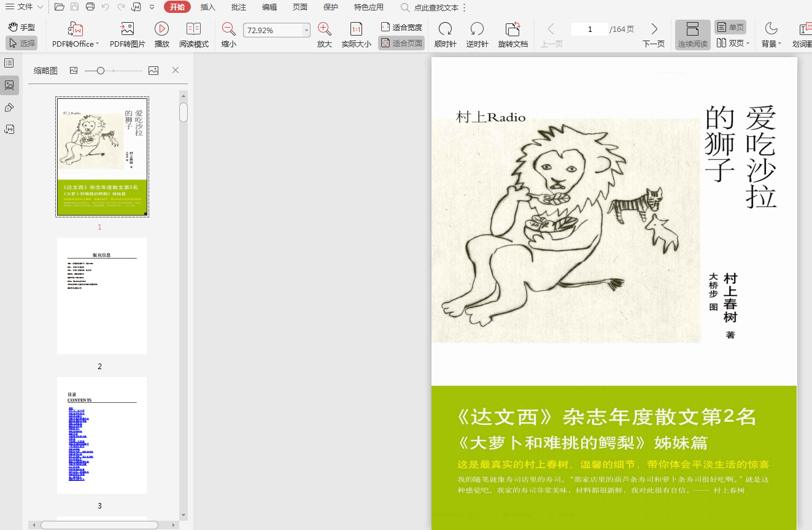Open the zoom percentage dropdown
Image resolution: width=812 pixels, height=530 pixels.
point(306,30)
